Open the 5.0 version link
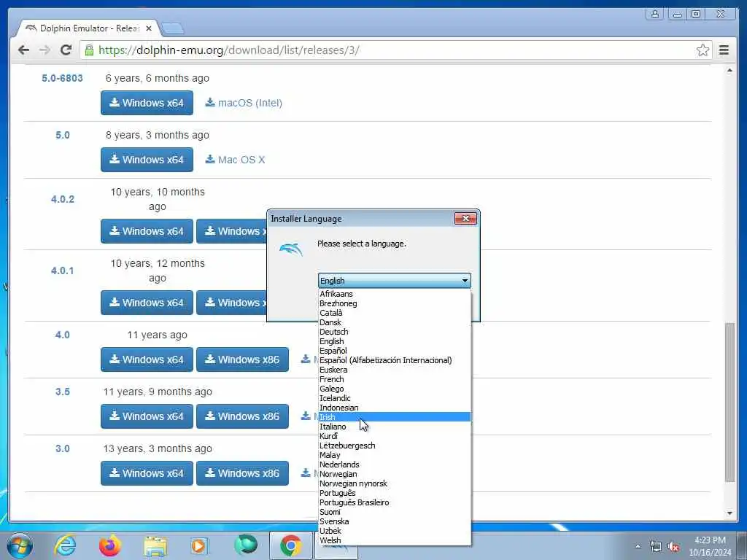The width and height of the screenshot is (747, 560). point(63,135)
